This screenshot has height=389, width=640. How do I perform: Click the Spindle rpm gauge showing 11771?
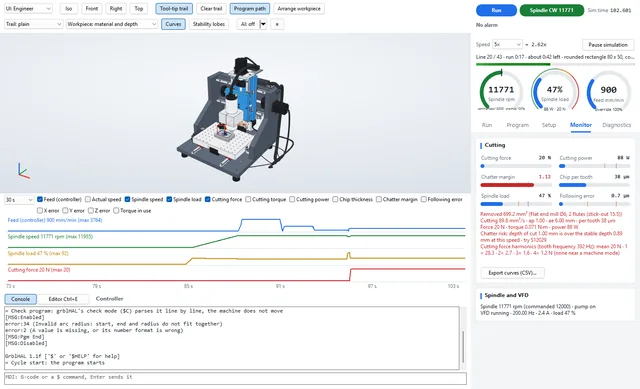[501, 91]
